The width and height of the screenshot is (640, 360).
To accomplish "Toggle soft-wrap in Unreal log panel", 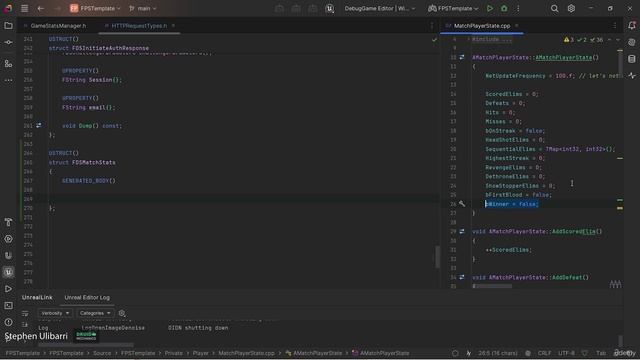I will pos(25,313).
